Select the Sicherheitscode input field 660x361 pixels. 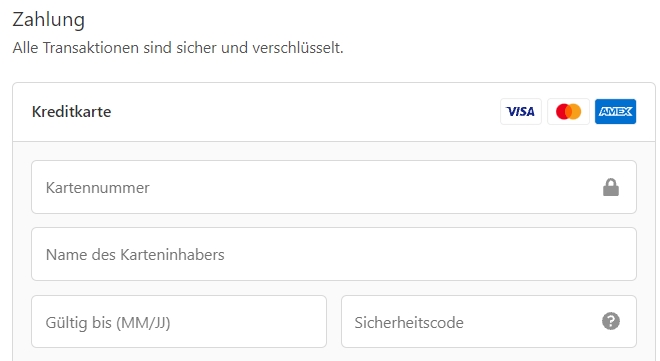[489, 321]
